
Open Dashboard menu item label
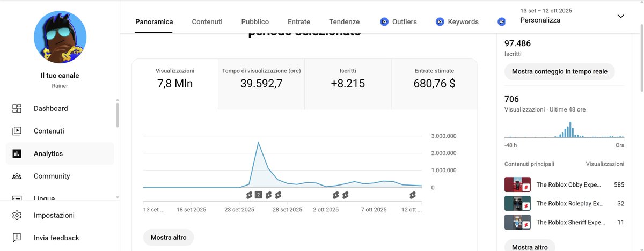point(51,108)
